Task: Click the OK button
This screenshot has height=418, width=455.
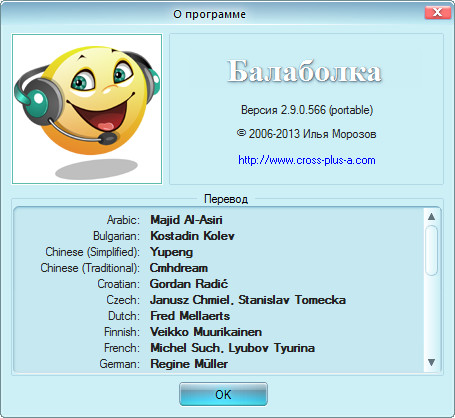Action: [223, 394]
